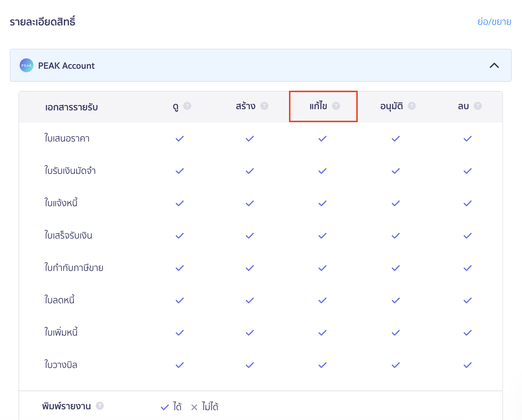Select the แก้ไข column header

[318, 106]
